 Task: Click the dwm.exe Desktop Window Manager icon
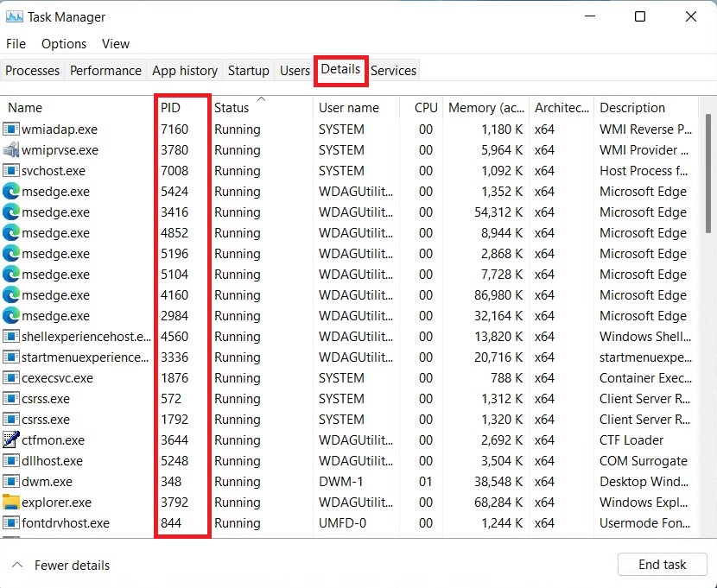pyautogui.click(x=10, y=481)
